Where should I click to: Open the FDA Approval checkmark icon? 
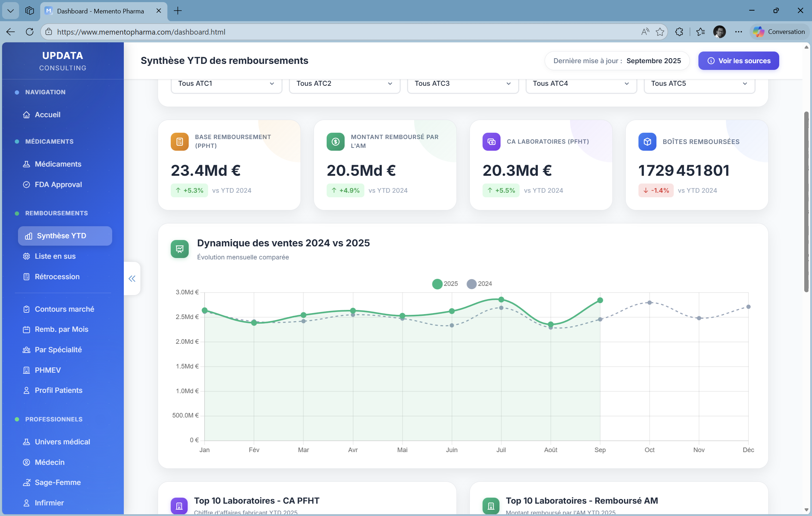(26, 184)
